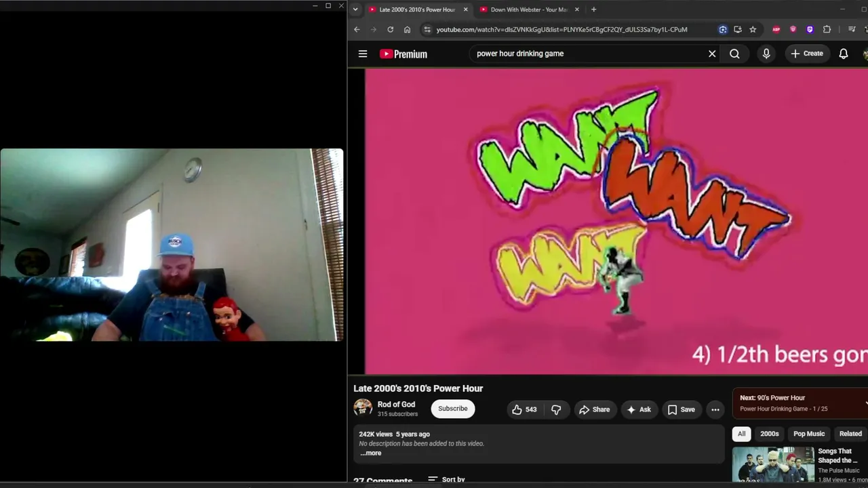Close the Late 2000's 2010's Power Hour tab
The height and width of the screenshot is (488, 868).
[x=465, y=9]
